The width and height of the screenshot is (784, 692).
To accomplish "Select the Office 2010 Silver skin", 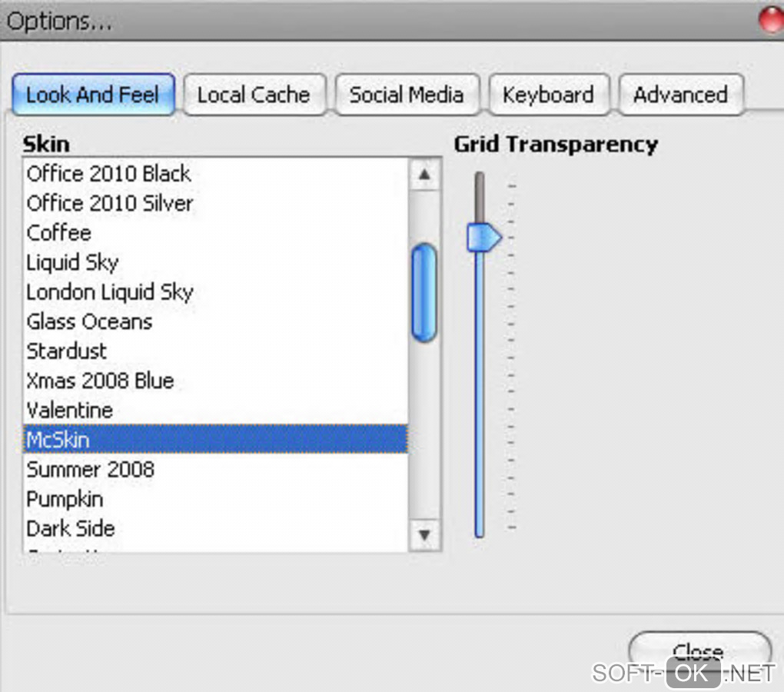I will (x=215, y=204).
